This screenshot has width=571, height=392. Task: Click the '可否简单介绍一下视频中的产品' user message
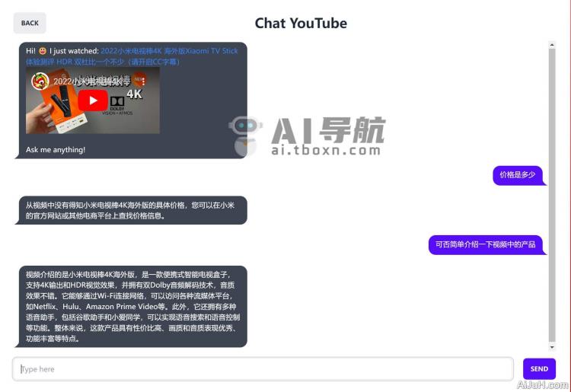[x=486, y=244]
